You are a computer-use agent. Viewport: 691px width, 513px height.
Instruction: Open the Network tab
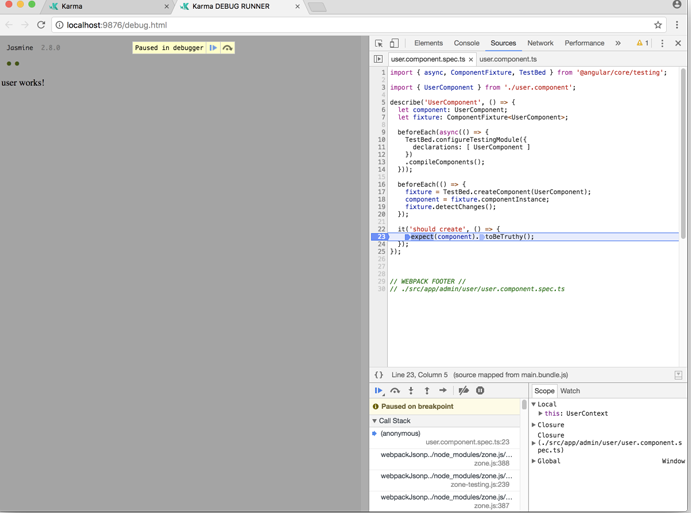pyautogui.click(x=540, y=43)
